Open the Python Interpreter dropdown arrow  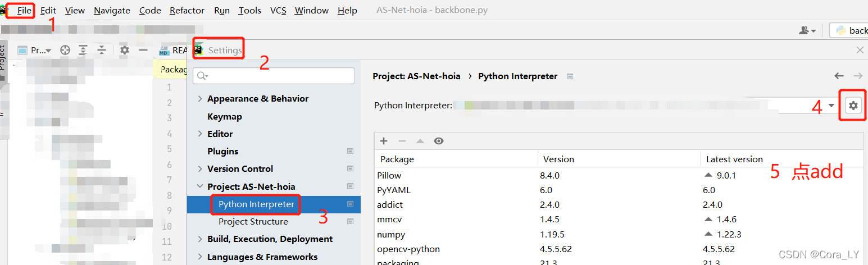pyautogui.click(x=831, y=106)
